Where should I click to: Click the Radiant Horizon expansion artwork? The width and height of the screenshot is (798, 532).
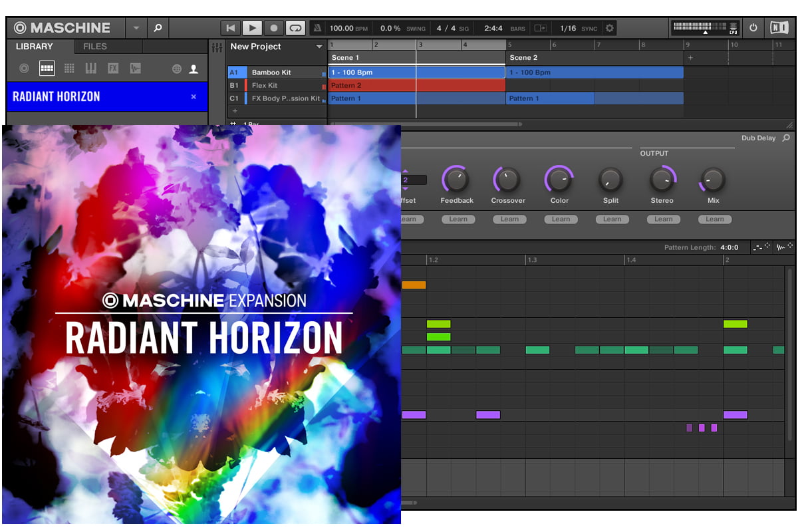[x=201, y=324]
